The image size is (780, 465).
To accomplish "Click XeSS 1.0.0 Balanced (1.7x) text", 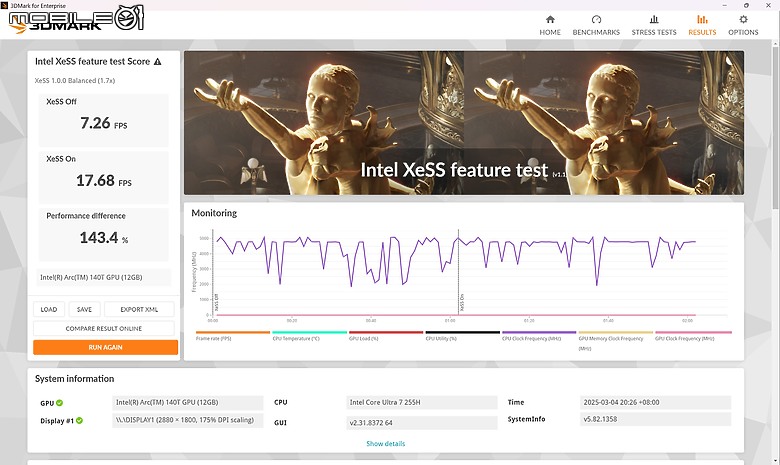I will [x=75, y=81].
